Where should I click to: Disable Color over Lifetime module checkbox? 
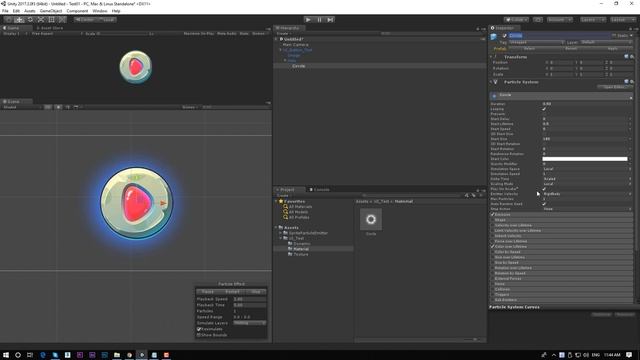(x=492, y=247)
